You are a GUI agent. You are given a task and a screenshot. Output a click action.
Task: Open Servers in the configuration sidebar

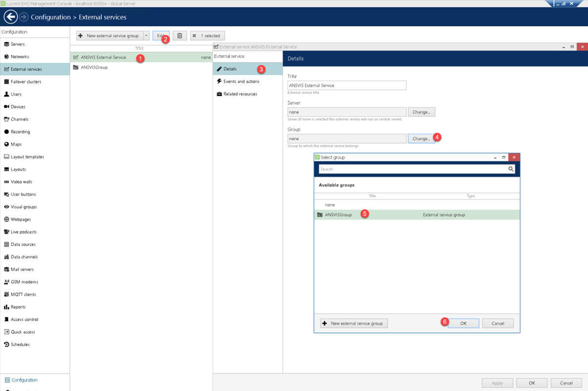point(18,44)
